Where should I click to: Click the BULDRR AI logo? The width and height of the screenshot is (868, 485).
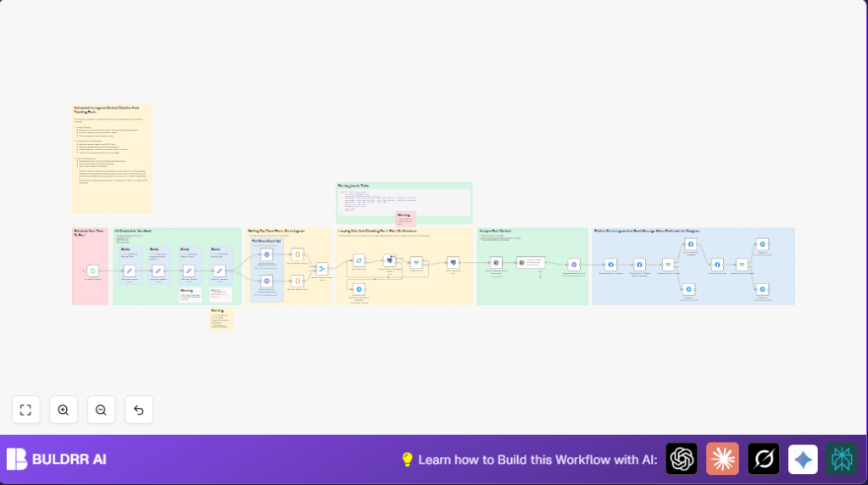[57, 459]
